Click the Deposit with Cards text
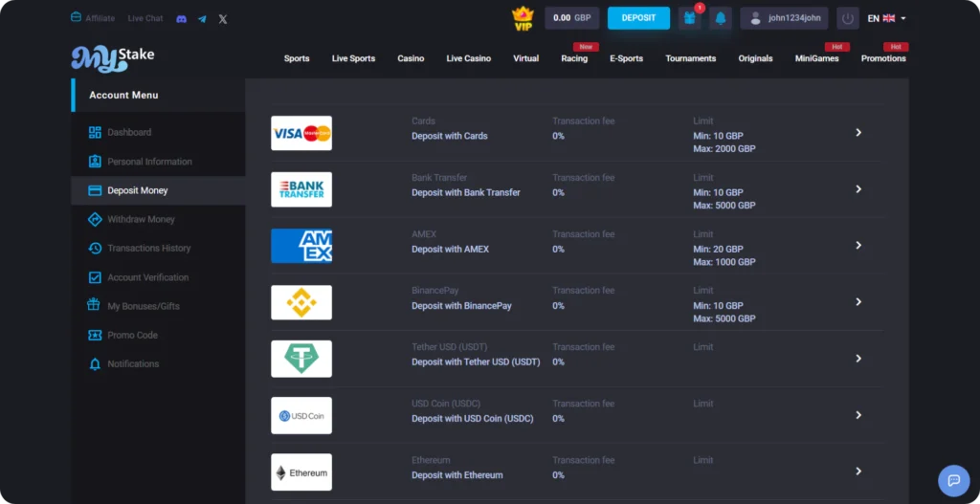 pyautogui.click(x=450, y=136)
